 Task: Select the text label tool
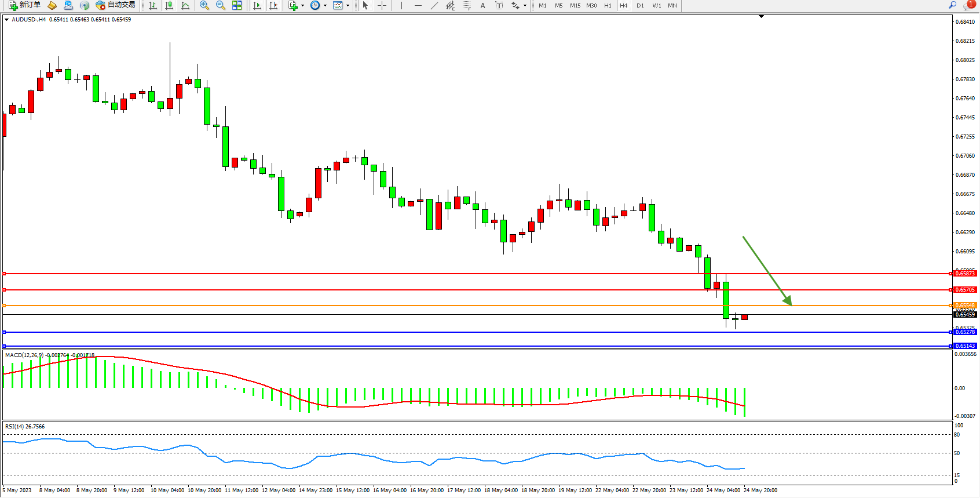pyautogui.click(x=499, y=5)
